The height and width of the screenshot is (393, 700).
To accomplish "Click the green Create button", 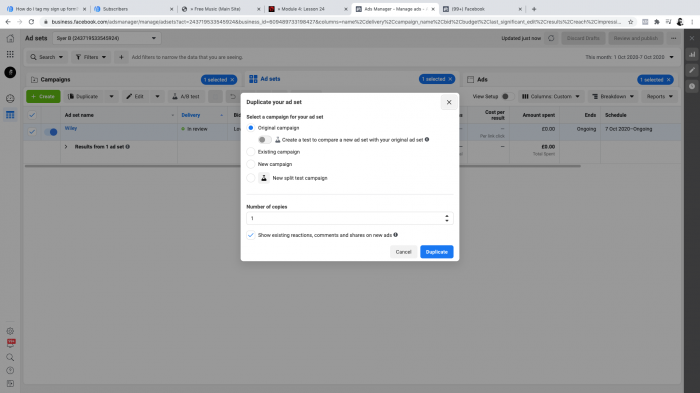I will [x=43, y=96].
